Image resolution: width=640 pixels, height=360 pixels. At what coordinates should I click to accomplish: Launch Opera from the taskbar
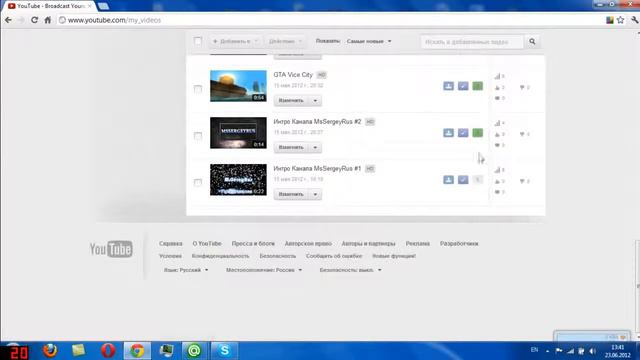(108, 351)
